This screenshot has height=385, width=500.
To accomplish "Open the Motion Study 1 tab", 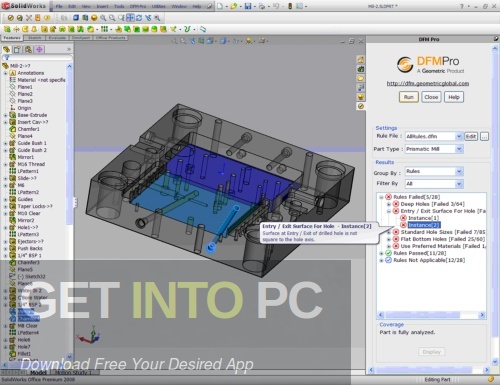I will pyautogui.click(x=72, y=372).
